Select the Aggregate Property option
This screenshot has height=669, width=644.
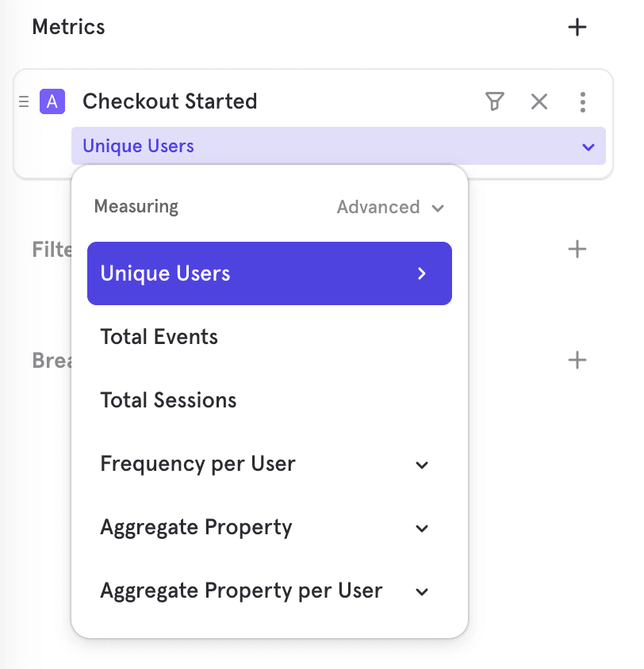[x=197, y=527]
